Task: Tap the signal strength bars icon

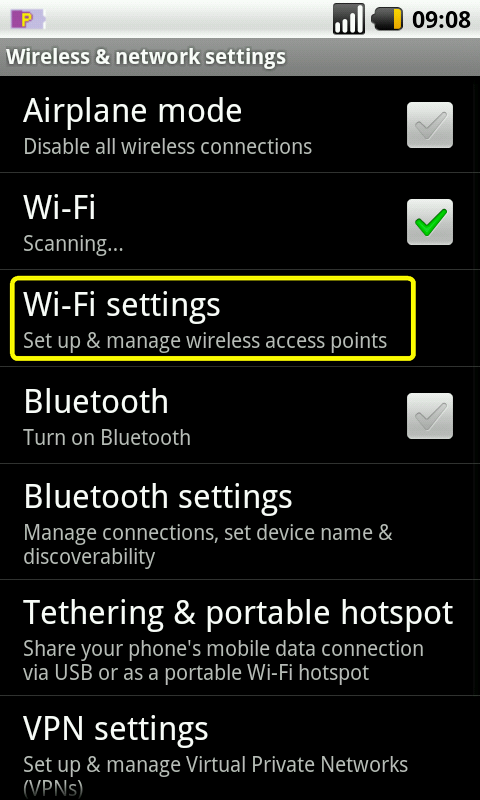Action: click(349, 19)
